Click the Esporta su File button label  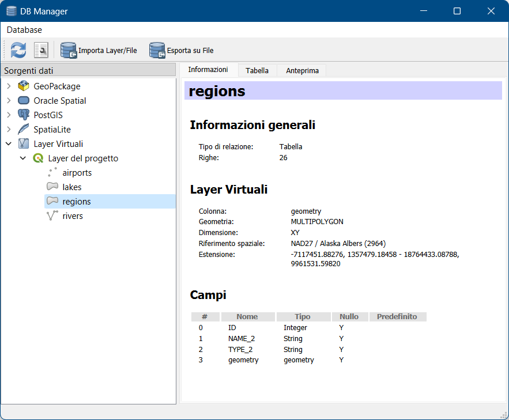[x=190, y=51]
